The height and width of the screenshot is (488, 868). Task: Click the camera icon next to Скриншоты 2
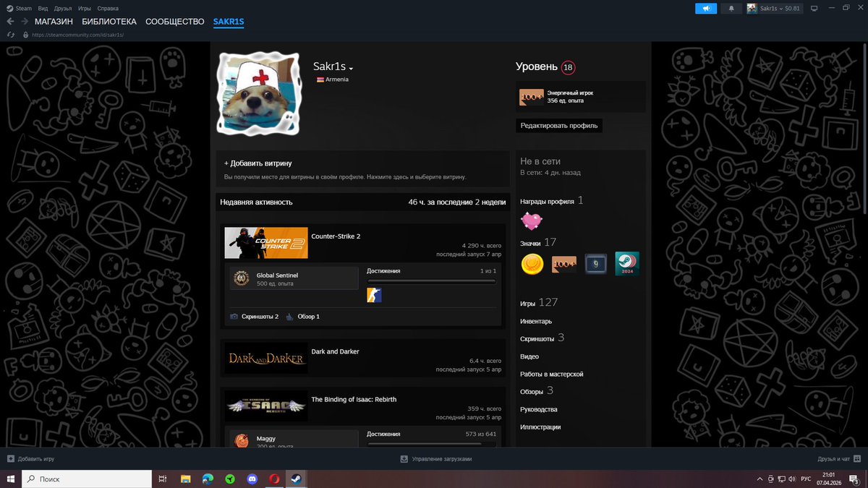[234, 317]
